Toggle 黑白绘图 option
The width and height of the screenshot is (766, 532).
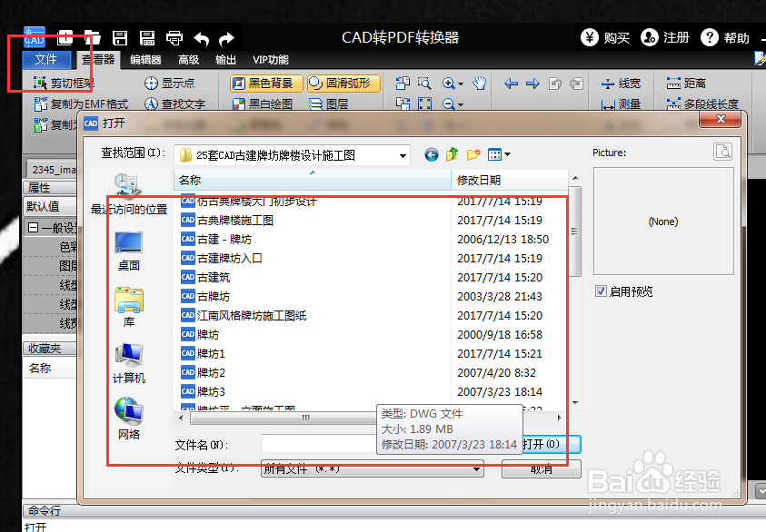coord(263,104)
